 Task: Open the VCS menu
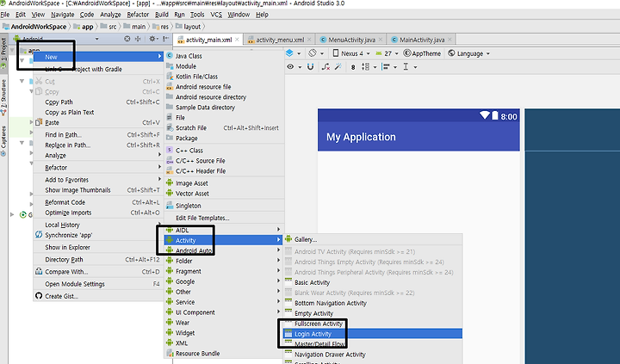tap(216, 15)
